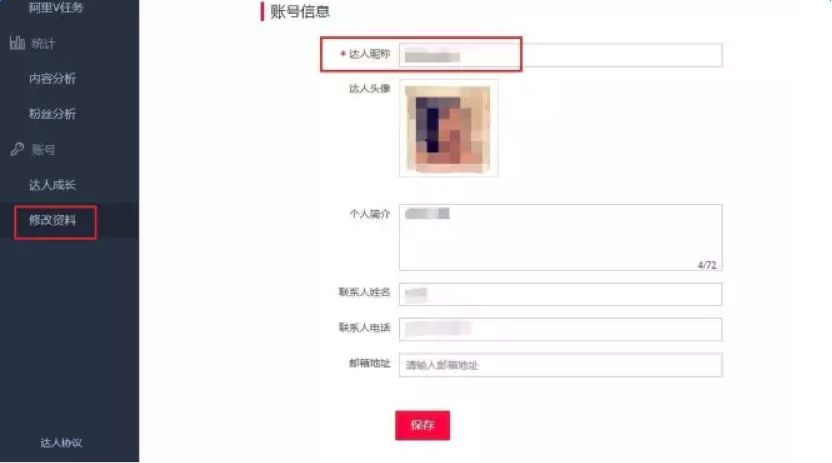Click the 联系人电话 input field
The image size is (832, 463).
click(560, 329)
